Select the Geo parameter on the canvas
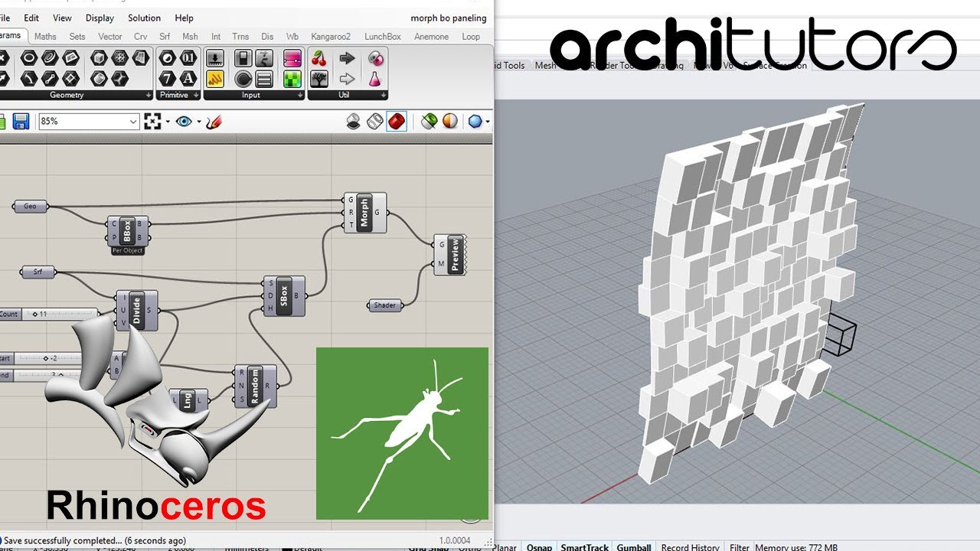Screen dimensions: 980x551 (31, 206)
